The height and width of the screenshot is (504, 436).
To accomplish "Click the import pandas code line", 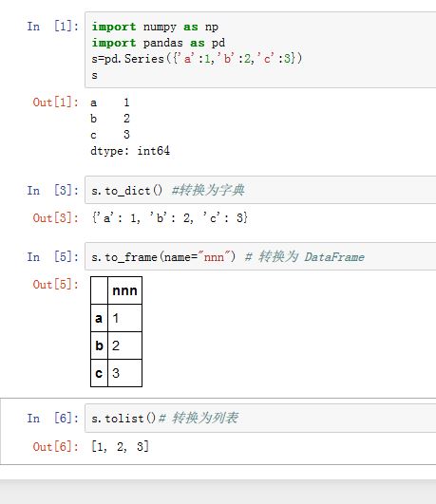I will (159, 43).
